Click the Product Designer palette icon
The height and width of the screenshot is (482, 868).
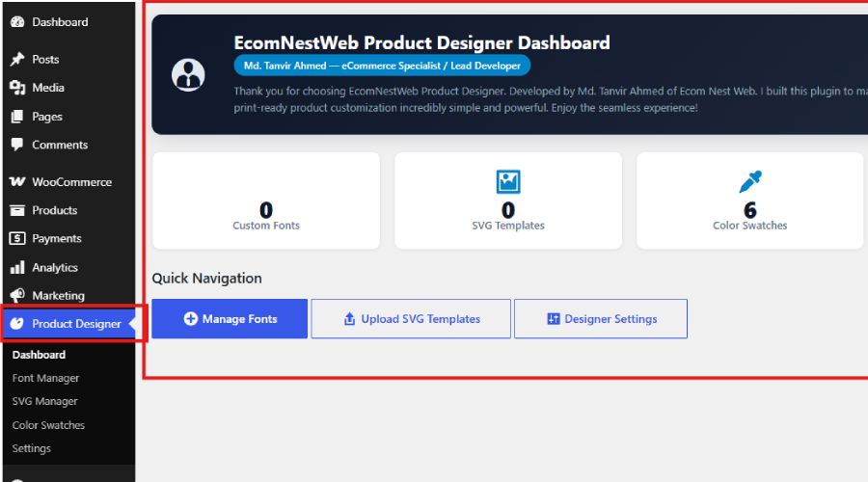point(17,324)
